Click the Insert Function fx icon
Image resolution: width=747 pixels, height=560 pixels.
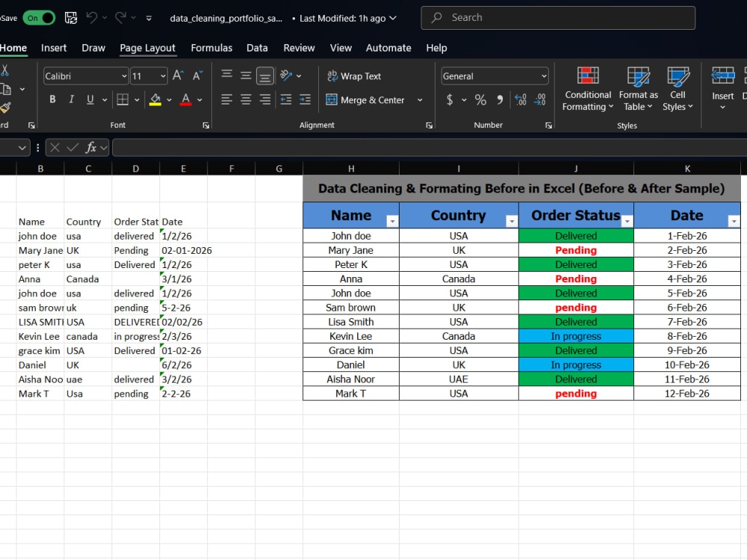point(91,148)
